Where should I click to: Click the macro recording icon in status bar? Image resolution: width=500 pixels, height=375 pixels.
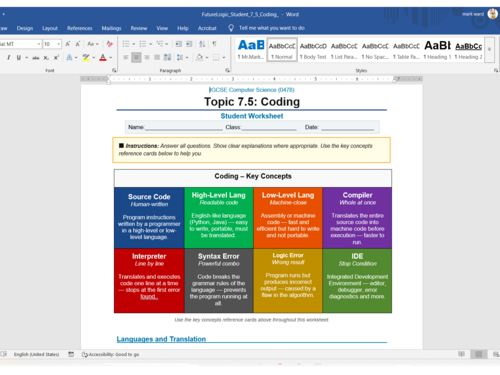click(71, 354)
